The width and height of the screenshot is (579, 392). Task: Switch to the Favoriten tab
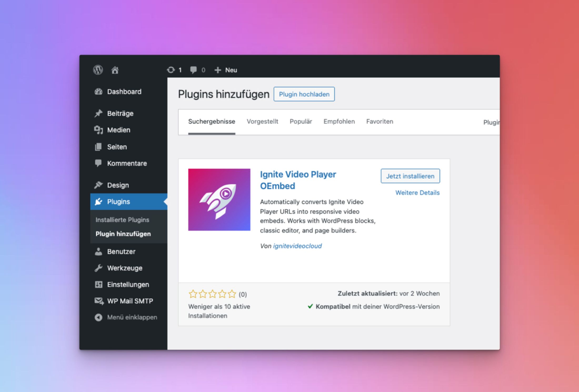(379, 121)
